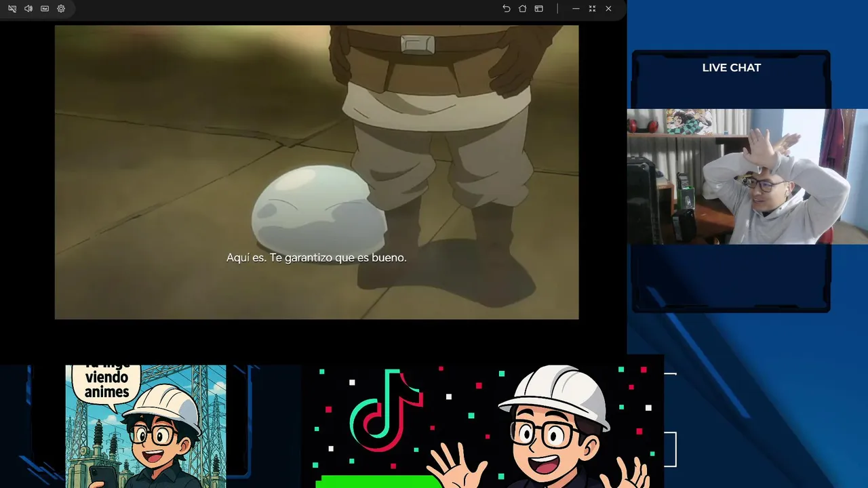Viewport: 868px width, 488px height.
Task: Click the TikTok logo graphic
Action: tap(387, 410)
